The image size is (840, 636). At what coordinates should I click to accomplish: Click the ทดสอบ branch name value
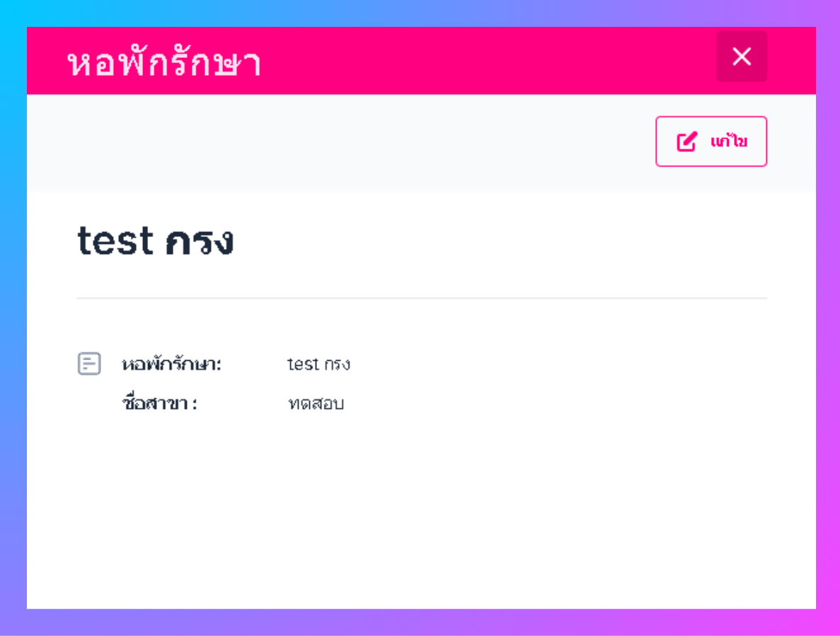click(316, 404)
